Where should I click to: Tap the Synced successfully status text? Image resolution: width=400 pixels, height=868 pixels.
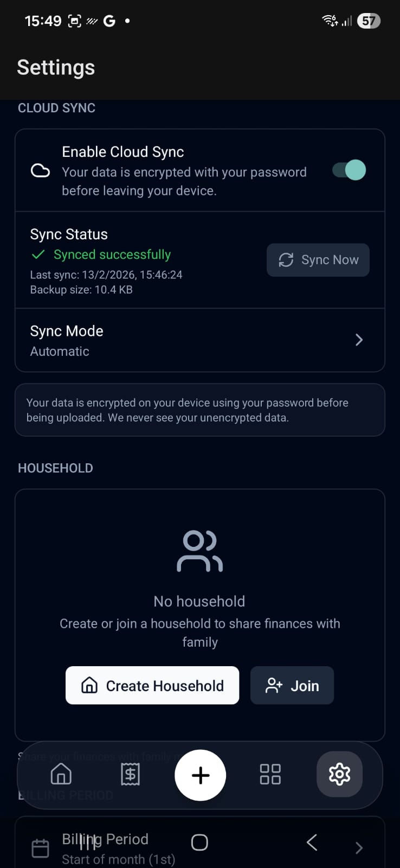[x=112, y=254]
